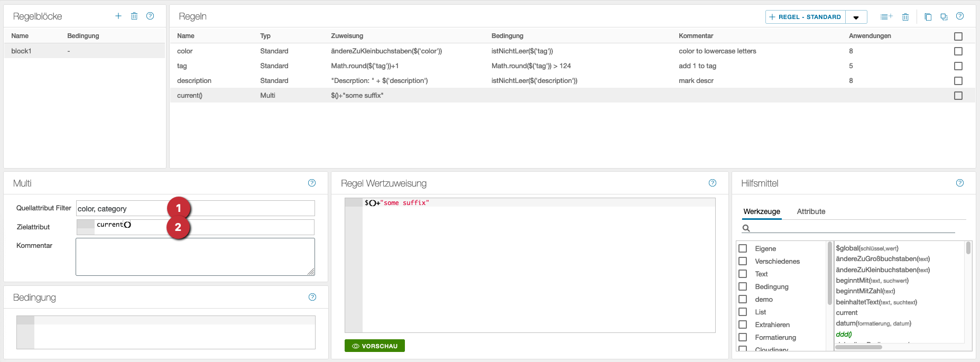
Task: Select the Werkzeuge tab
Action: coord(762,211)
